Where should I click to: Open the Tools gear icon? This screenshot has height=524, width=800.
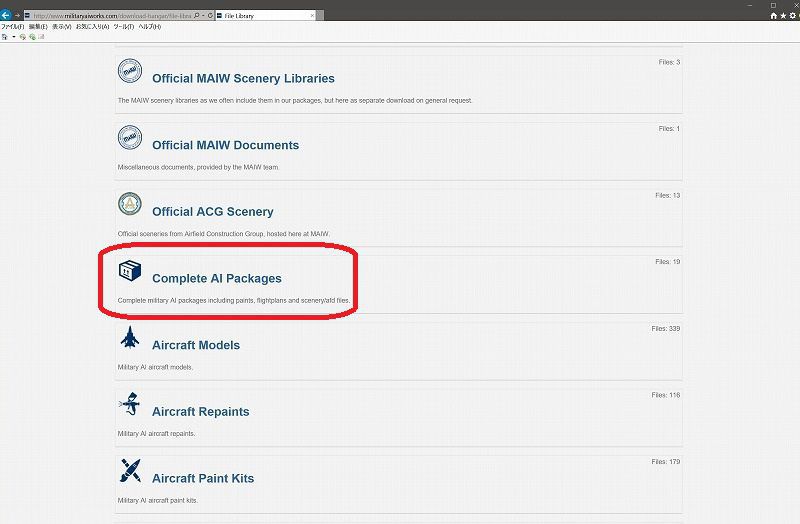pyautogui.click(x=792, y=16)
